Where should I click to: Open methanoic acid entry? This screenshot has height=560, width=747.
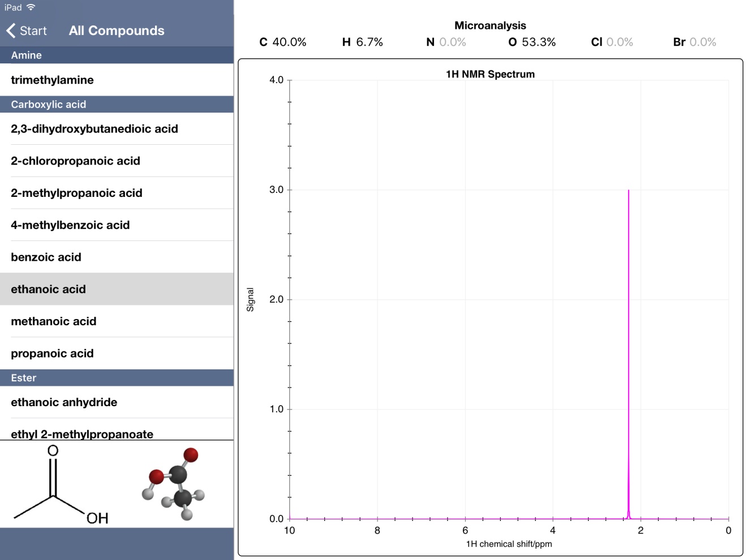pos(53,321)
